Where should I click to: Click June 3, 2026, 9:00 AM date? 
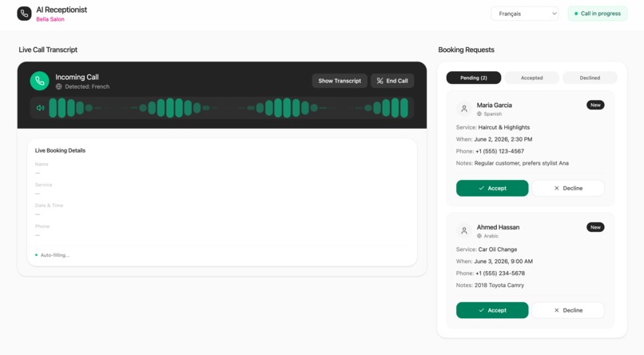503,261
